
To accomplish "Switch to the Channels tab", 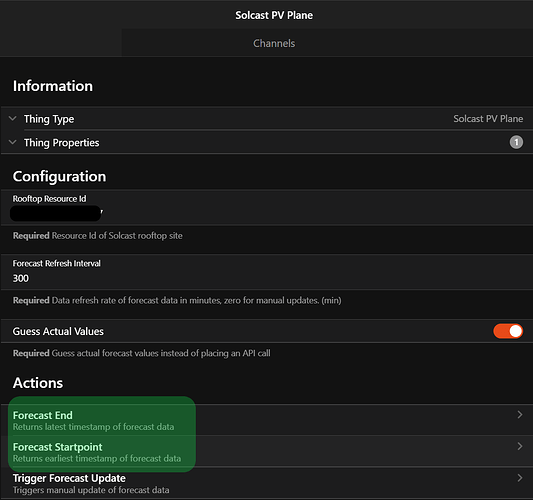I will (x=274, y=43).
